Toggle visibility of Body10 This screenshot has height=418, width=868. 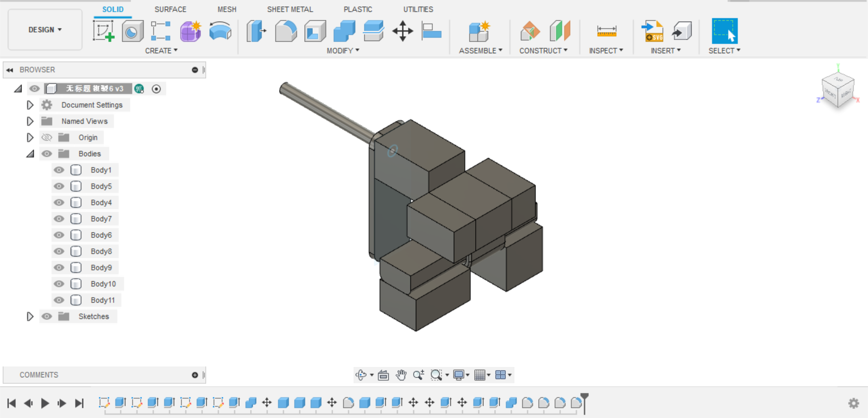(x=59, y=284)
